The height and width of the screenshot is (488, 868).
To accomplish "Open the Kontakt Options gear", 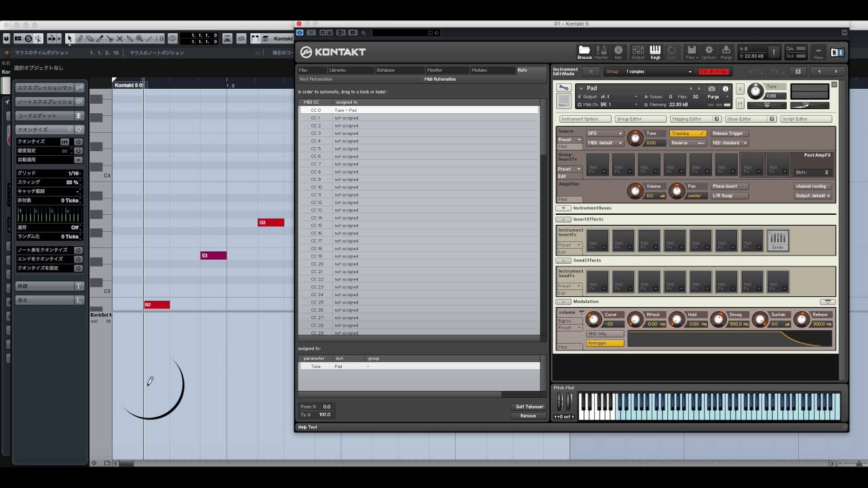I will [709, 52].
